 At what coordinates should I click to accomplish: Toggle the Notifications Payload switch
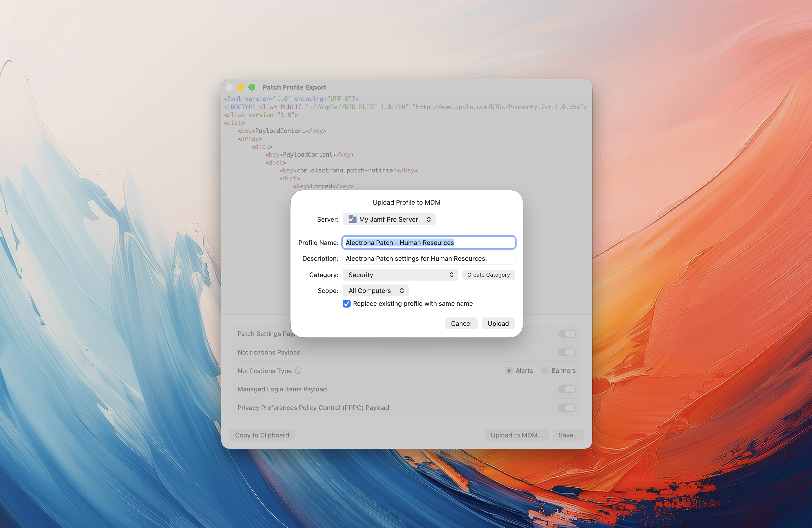[567, 352]
